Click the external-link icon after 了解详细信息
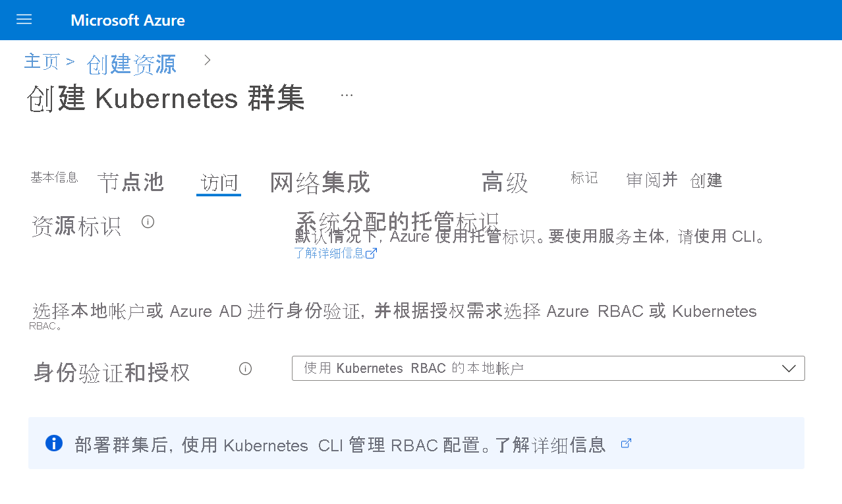842x504 pixels. [372, 252]
